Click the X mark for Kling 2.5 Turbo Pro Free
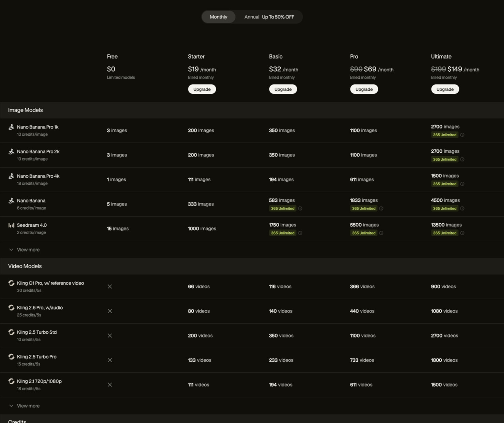 pyautogui.click(x=110, y=360)
